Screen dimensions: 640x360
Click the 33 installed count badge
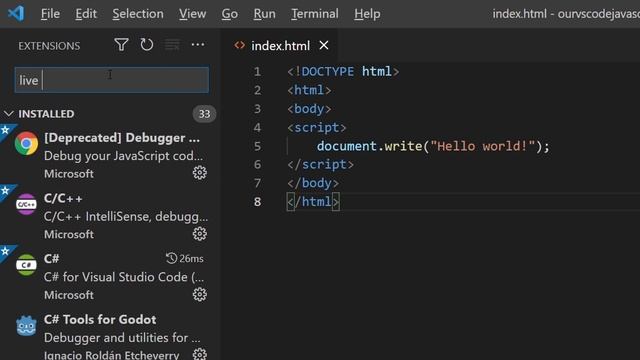point(204,114)
